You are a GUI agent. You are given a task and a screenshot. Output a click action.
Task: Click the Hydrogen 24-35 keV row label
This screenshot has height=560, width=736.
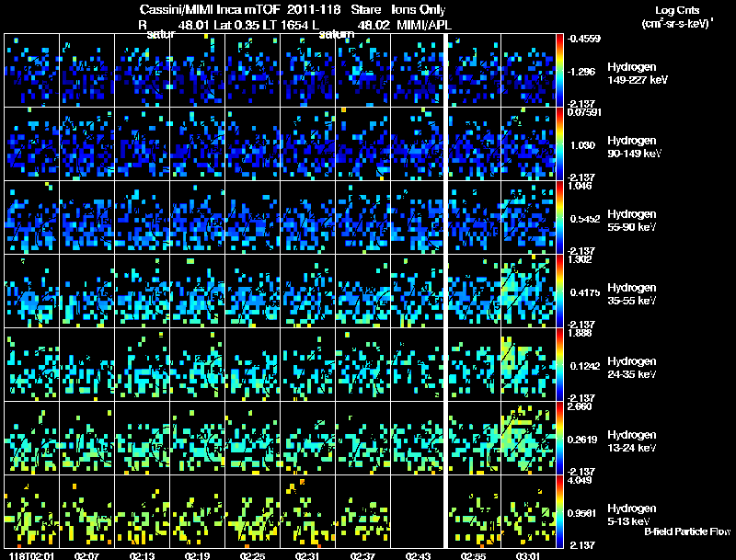(x=632, y=368)
